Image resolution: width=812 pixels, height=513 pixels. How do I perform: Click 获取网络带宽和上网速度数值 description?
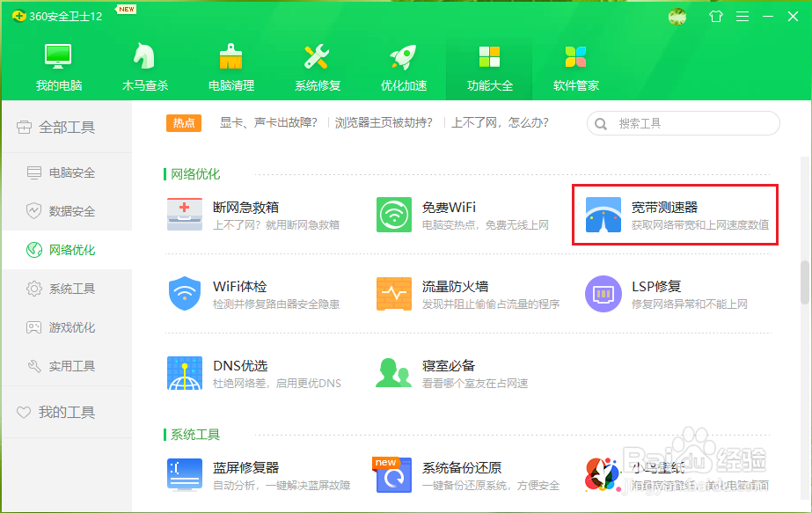coord(700,225)
